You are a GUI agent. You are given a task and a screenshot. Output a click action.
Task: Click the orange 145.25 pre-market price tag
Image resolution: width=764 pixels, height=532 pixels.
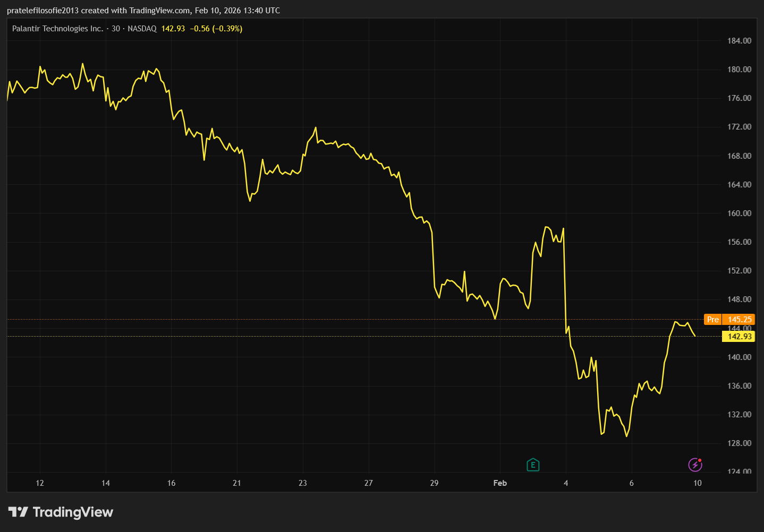pos(740,320)
